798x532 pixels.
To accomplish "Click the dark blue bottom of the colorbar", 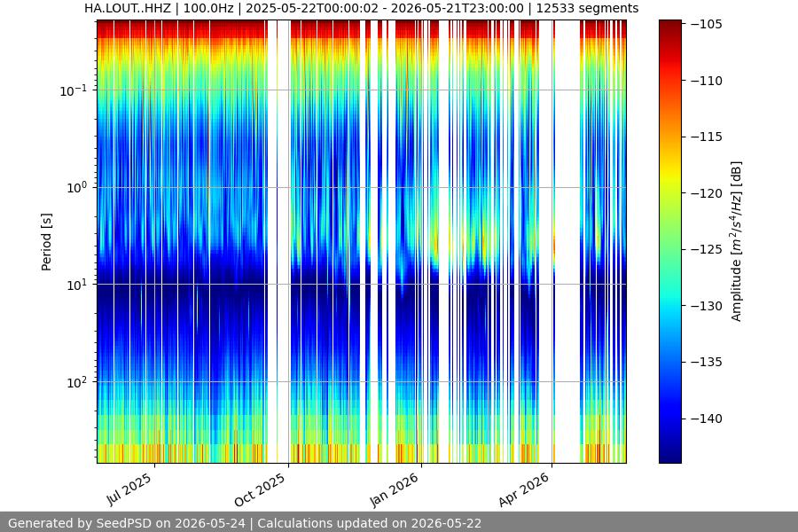I will point(669,456).
